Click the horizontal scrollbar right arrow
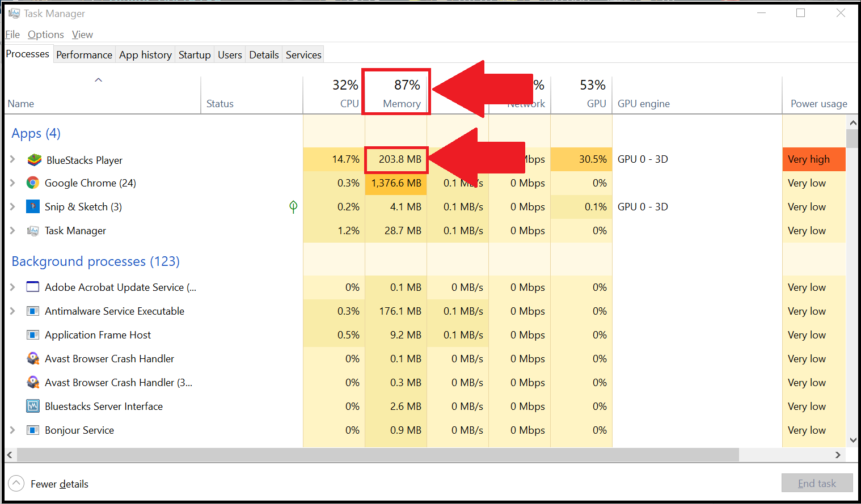This screenshot has height=504, width=861. [x=838, y=455]
